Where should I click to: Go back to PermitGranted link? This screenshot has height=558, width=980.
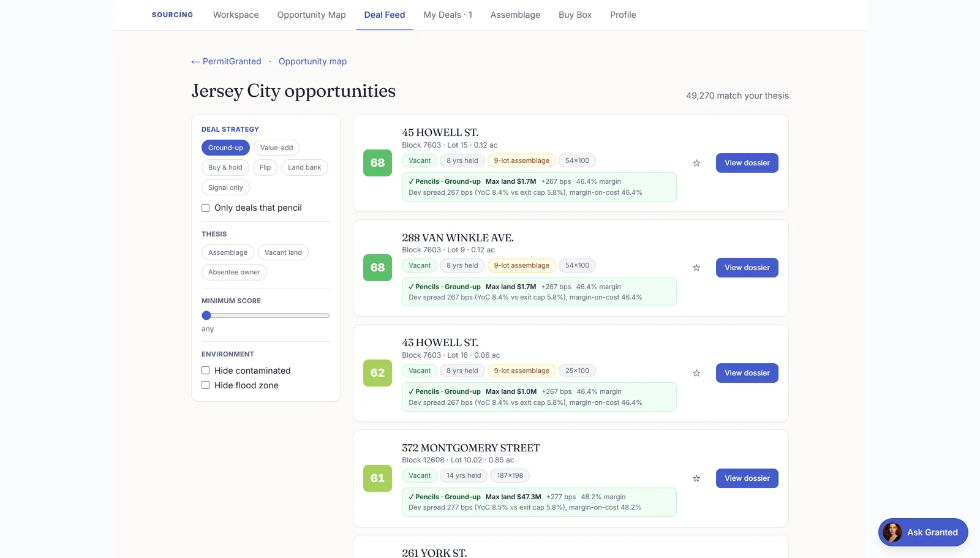click(x=226, y=61)
